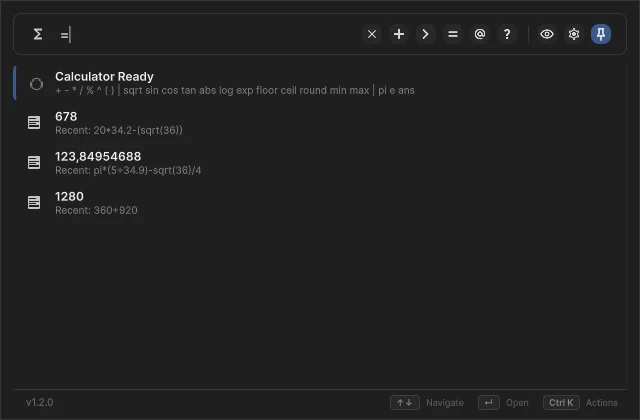The height and width of the screenshot is (420, 640).
Task: Click the plus icon in toolbar
Action: [x=399, y=34]
